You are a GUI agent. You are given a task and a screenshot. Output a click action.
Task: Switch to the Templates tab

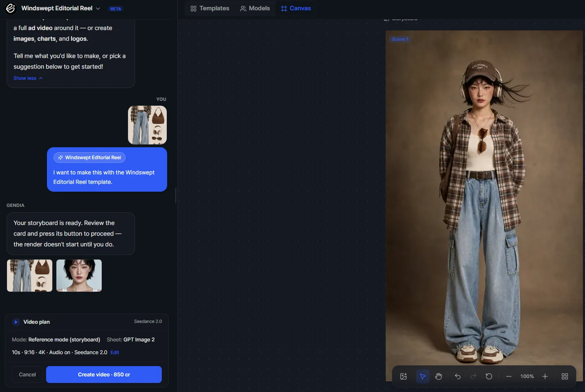tap(210, 8)
